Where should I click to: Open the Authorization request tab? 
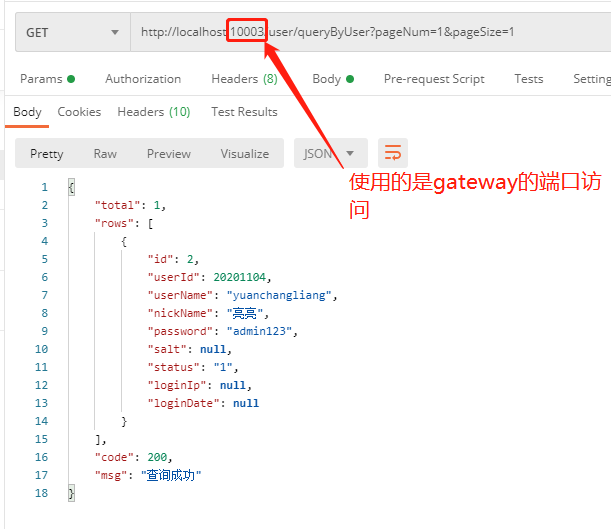pyautogui.click(x=143, y=79)
